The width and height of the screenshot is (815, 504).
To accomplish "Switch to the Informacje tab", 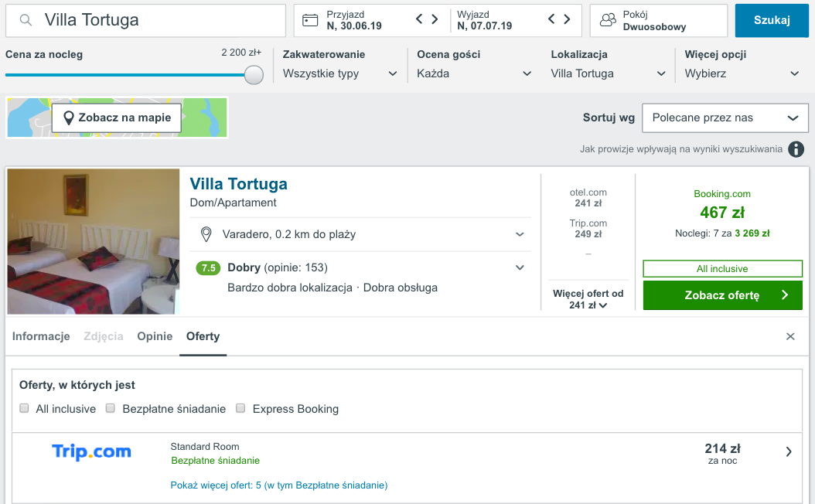I will point(41,336).
